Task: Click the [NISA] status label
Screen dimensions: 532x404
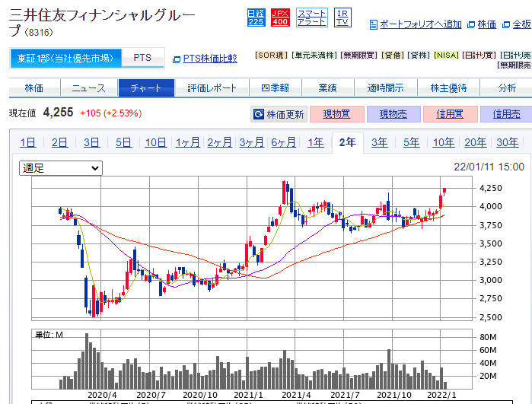Action: [447, 56]
